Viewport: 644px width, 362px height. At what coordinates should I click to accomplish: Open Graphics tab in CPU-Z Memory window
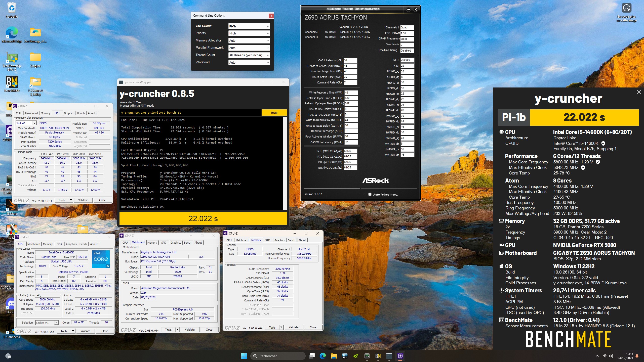tap(279, 240)
